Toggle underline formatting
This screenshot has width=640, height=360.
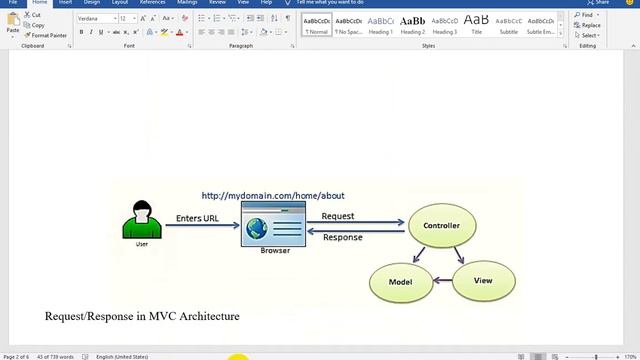[x=101, y=32]
